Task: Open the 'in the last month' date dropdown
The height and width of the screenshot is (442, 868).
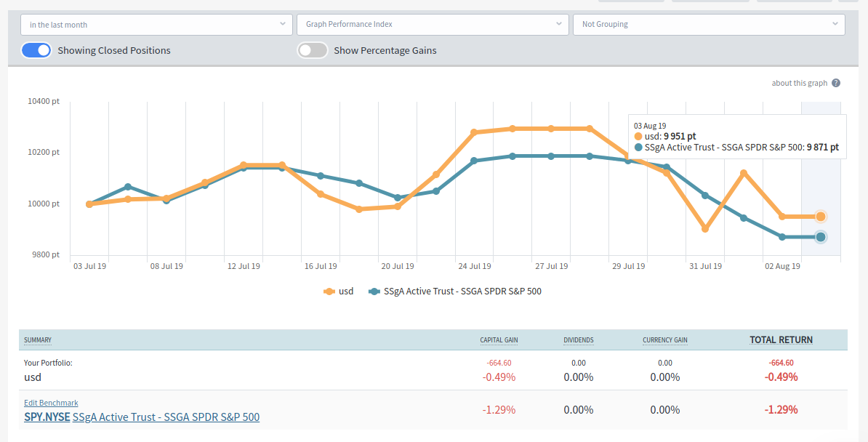Action: click(156, 24)
